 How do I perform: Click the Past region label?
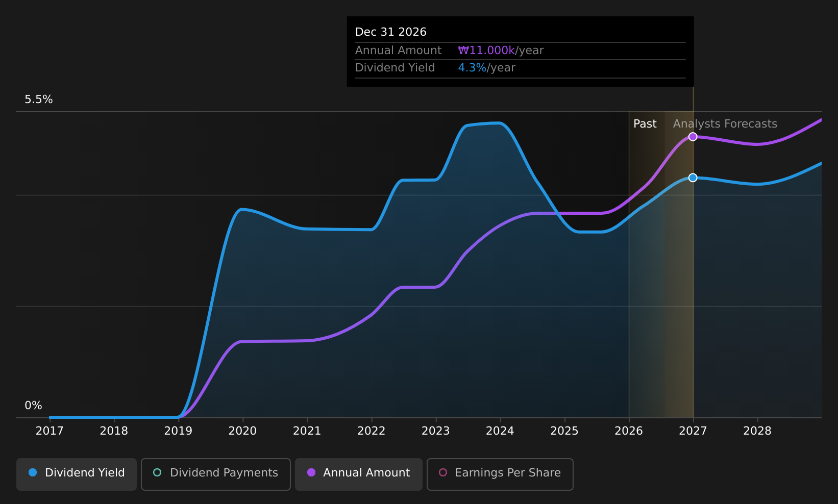click(x=645, y=124)
